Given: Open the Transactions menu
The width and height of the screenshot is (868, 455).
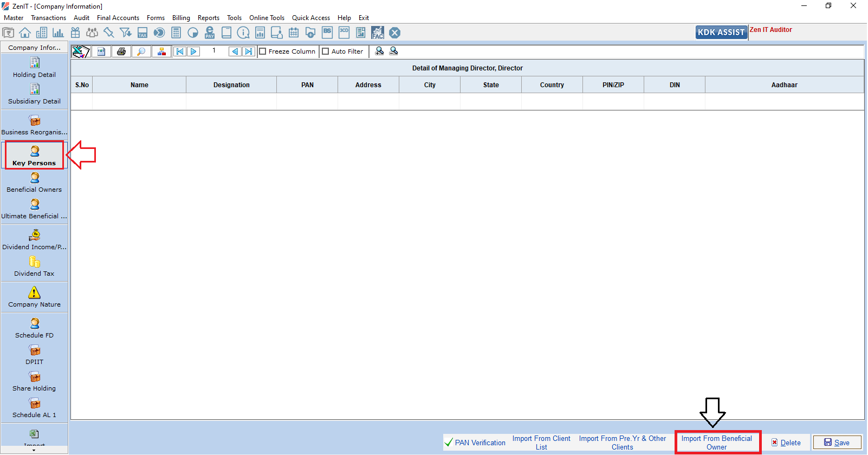Looking at the screenshot, I should tap(48, 18).
